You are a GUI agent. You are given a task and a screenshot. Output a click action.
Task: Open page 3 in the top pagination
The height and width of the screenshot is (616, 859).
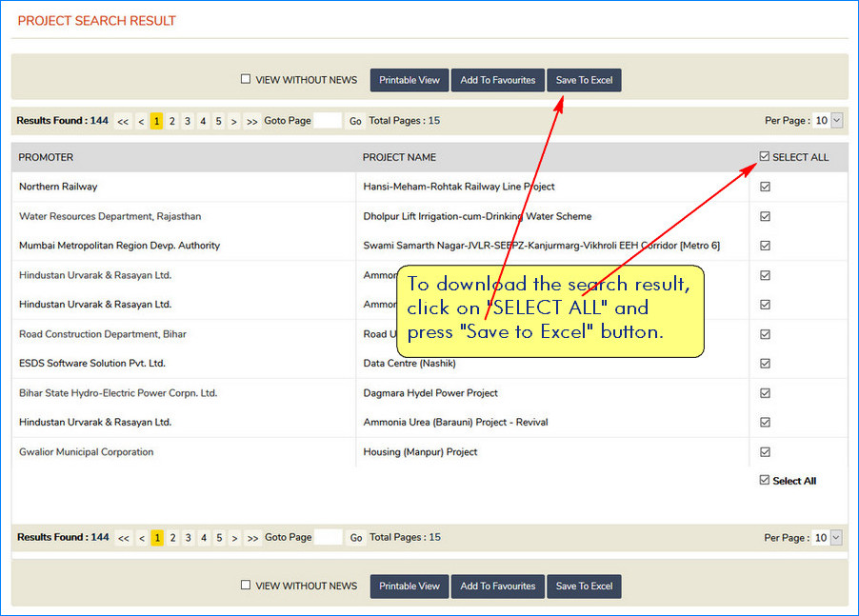pos(188,121)
